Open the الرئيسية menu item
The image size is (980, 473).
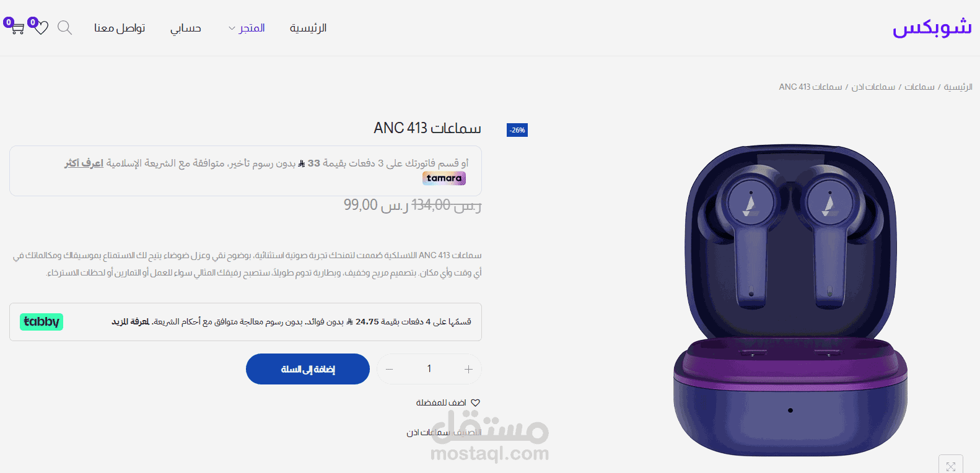308,28
